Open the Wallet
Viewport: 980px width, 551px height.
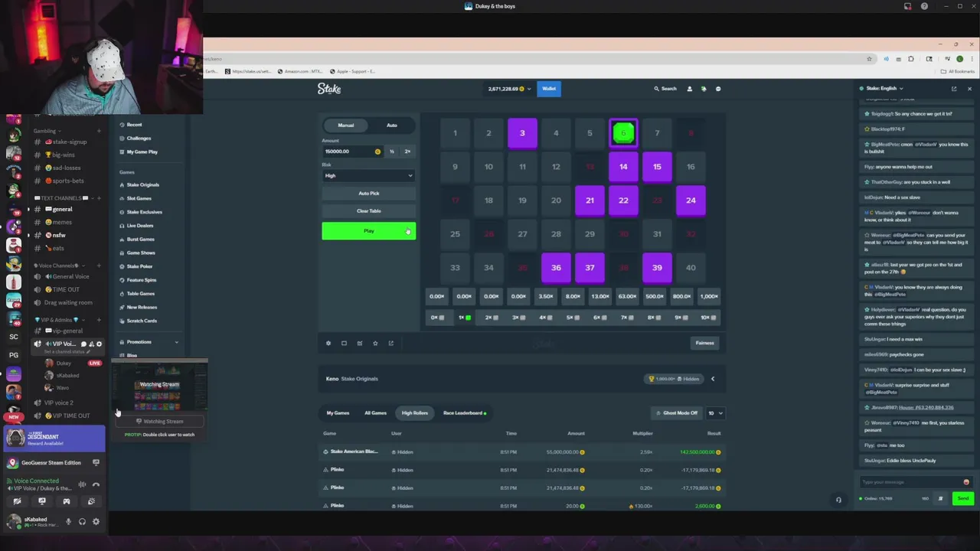point(549,89)
